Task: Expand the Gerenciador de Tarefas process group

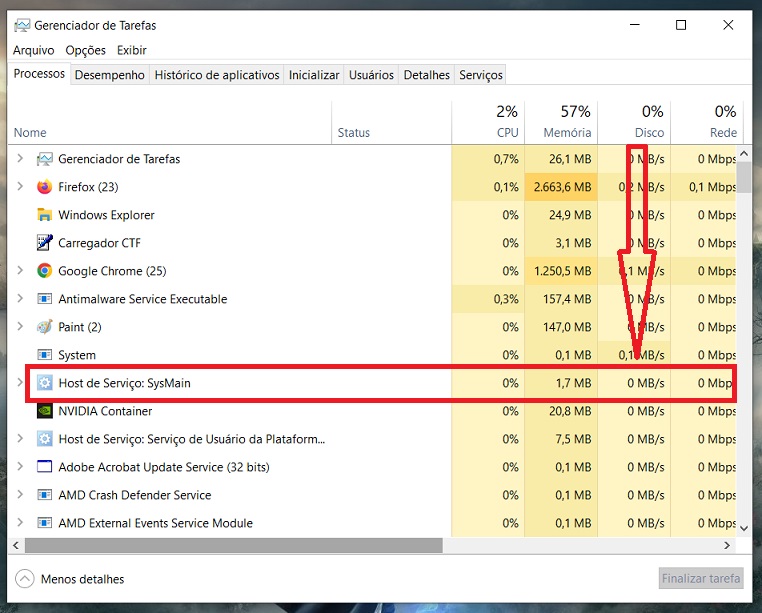Action: [x=20, y=158]
